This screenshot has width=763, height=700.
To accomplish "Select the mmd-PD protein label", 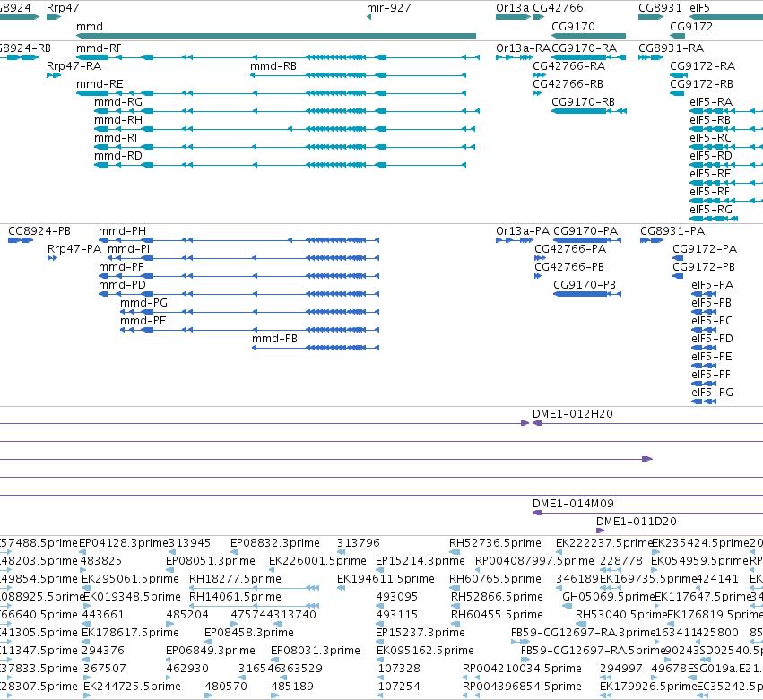I will tap(122, 285).
